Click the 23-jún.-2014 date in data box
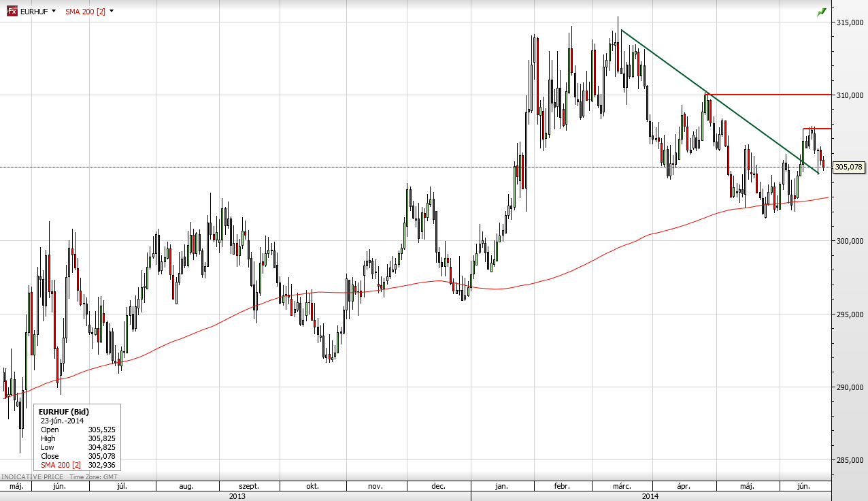Screen dimensions: 868x501 63,421
